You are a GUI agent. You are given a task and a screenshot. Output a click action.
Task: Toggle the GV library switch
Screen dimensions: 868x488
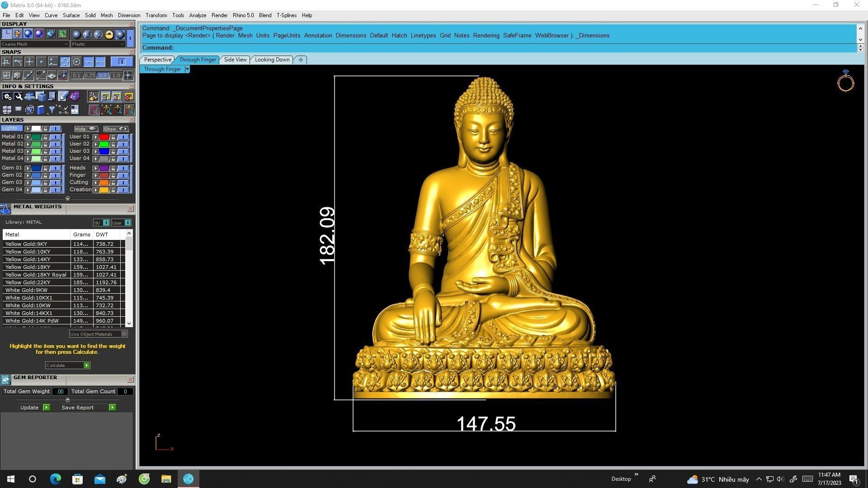(x=101, y=223)
